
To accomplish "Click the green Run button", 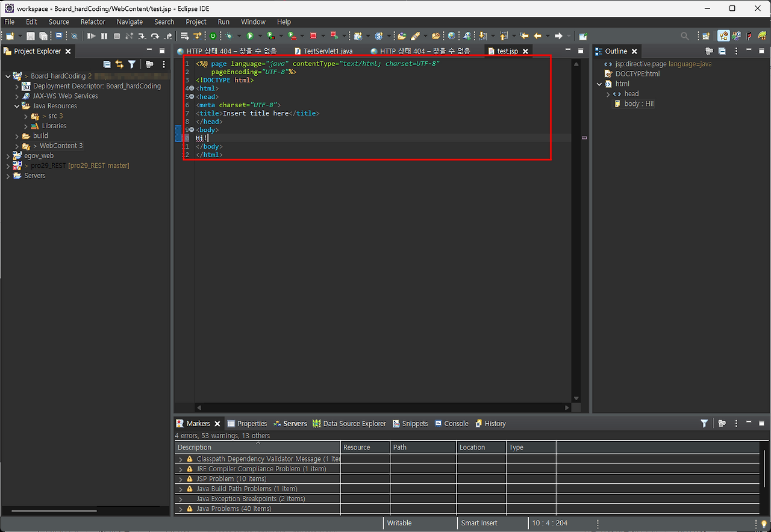I will pyautogui.click(x=250, y=36).
